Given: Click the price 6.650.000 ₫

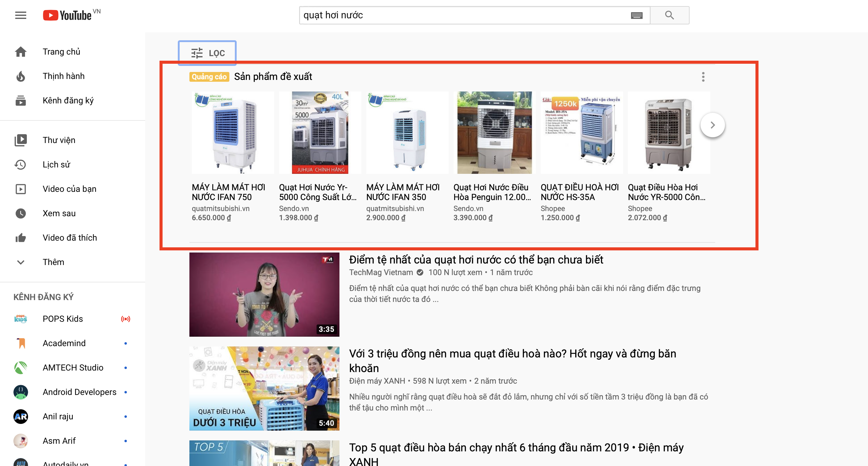Looking at the screenshot, I should point(211,218).
